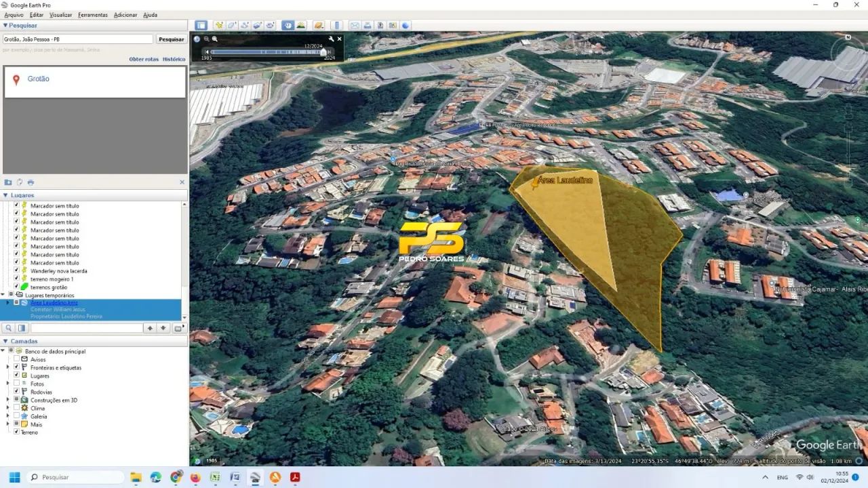Click the blue globe toolbar icon

click(x=406, y=25)
